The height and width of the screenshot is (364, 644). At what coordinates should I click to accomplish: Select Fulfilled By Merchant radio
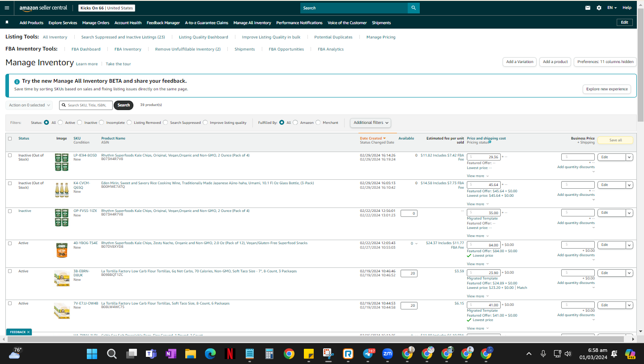point(318,123)
